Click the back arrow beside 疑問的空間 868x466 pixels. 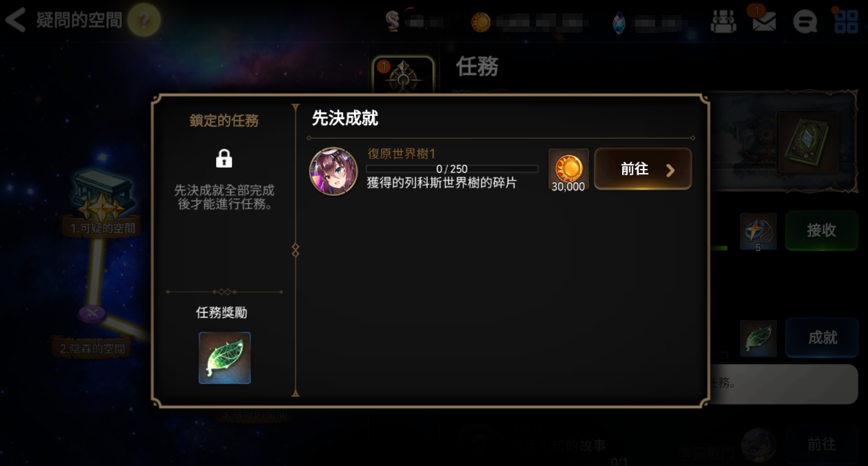point(15,20)
